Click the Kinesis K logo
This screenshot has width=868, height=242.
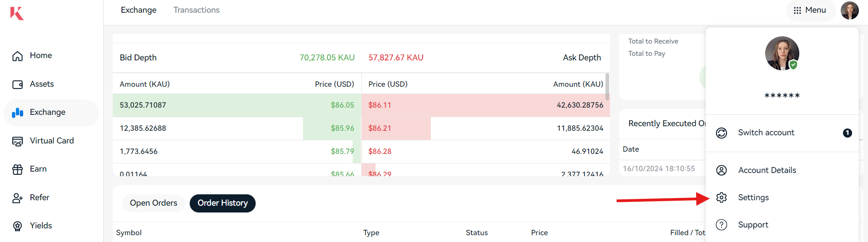tap(17, 13)
